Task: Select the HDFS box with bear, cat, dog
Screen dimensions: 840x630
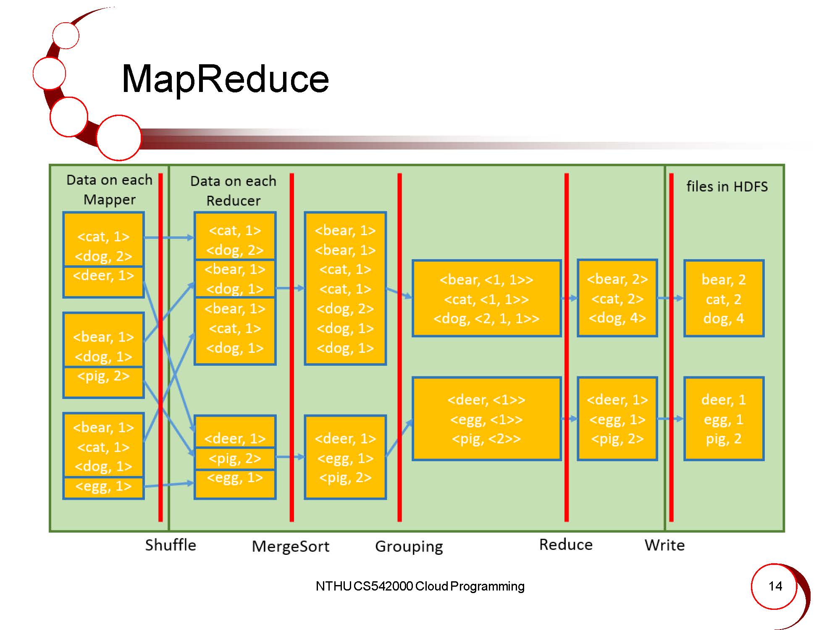Action: pyautogui.click(x=723, y=298)
